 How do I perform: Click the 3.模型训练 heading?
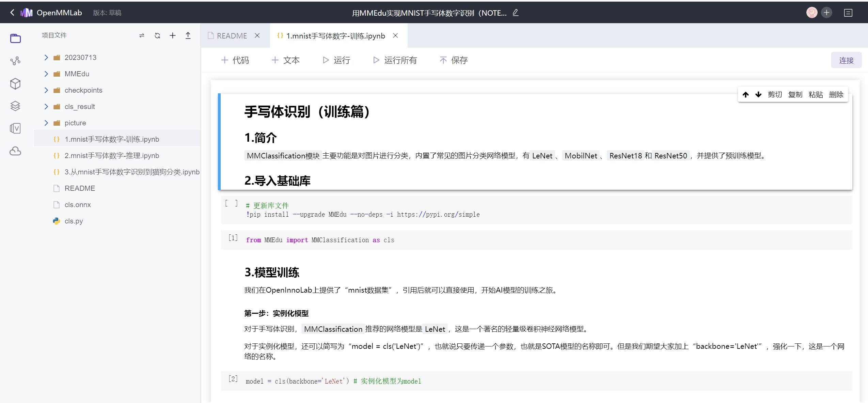272,272
